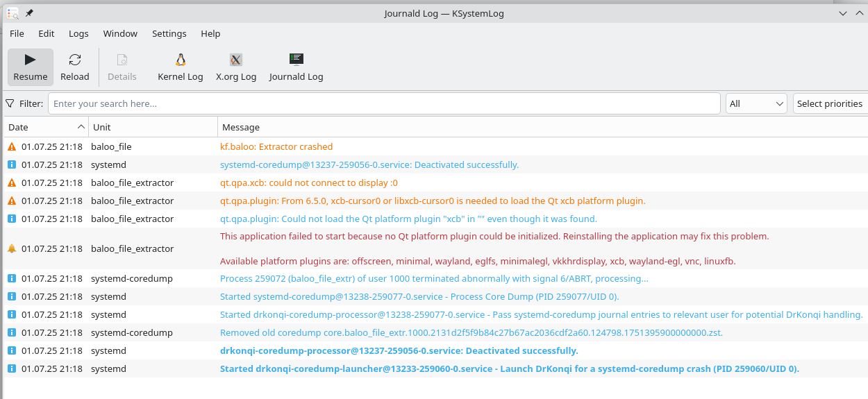Screen dimensions: 868x399
Task: Click warning icon on xcb-cursor0 needed row
Action: 12,201
